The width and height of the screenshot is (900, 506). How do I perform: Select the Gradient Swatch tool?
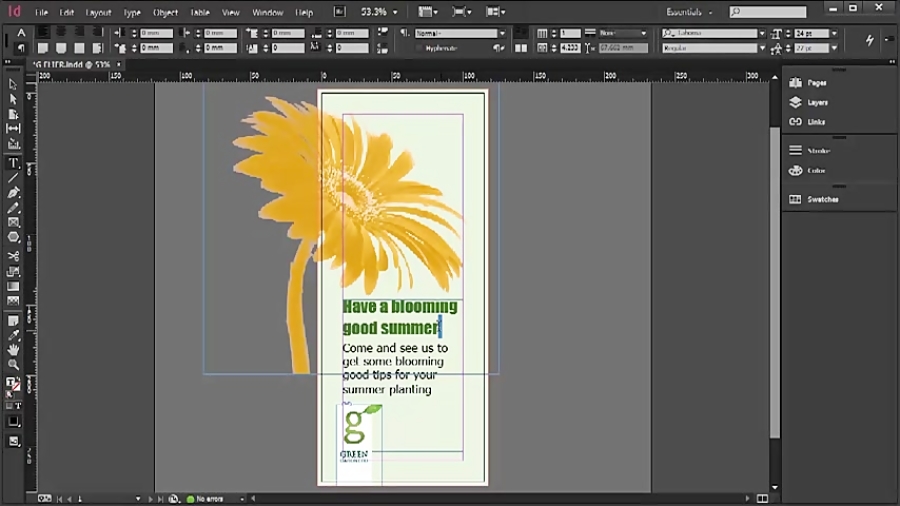[13, 286]
